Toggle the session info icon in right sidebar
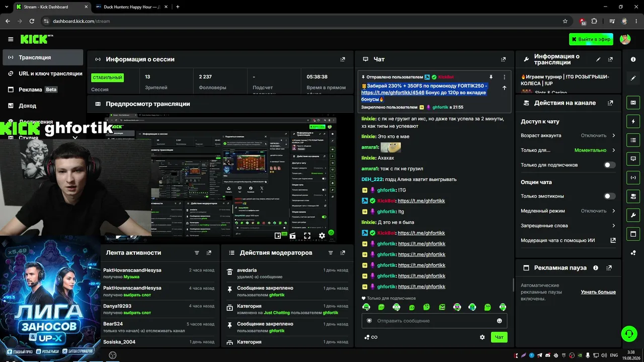The height and width of the screenshot is (362, 644). pos(633,177)
